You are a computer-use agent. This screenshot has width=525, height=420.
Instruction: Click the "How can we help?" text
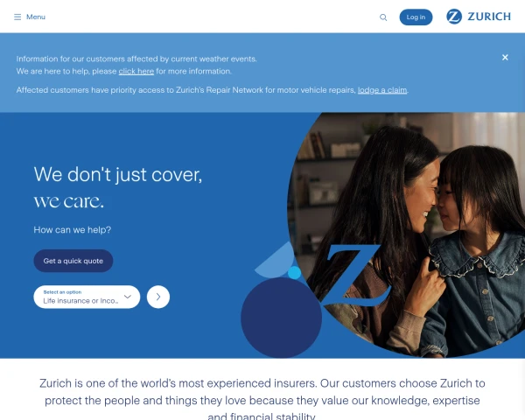click(73, 230)
